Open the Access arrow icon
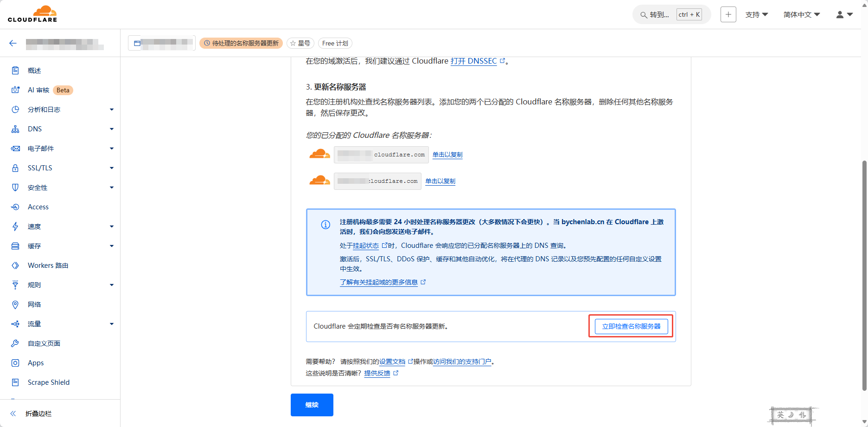 [15, 207]
